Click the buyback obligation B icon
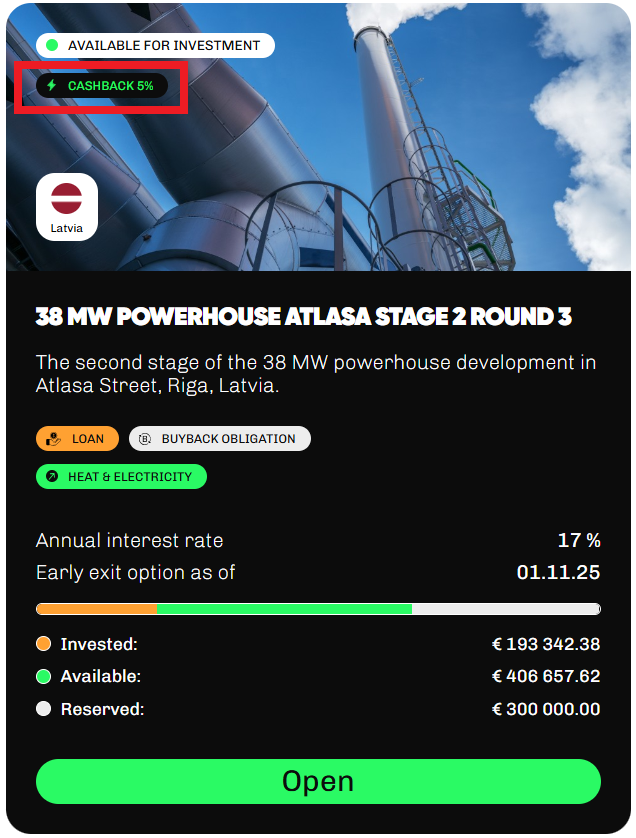 [x=145, y=439]
